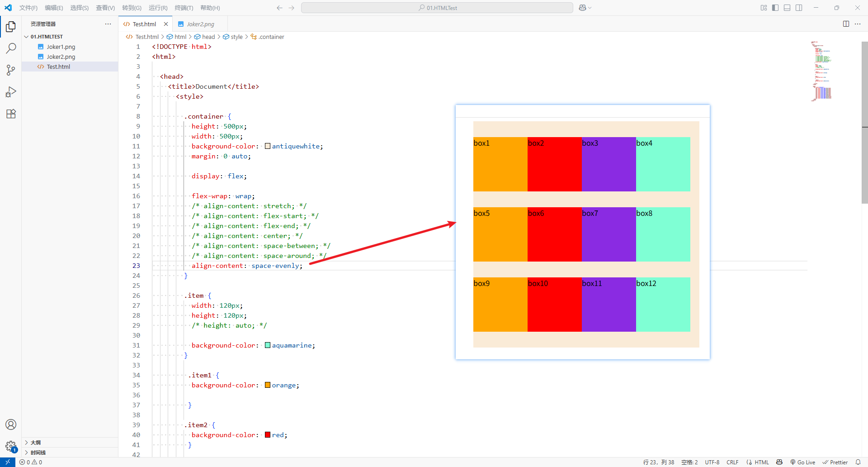Screen dimensions: 868x467
Task: Click the head breadcrumb item
Action: [x=204, y=37]
